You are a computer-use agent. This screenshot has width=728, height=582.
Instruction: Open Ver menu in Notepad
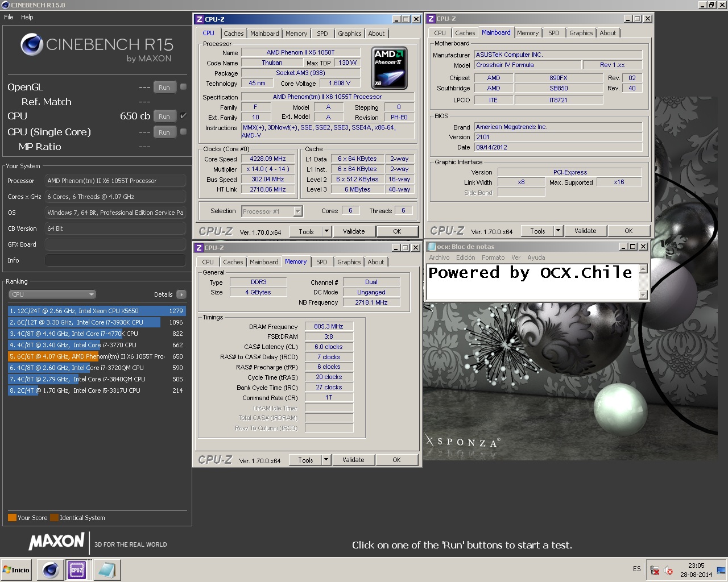[516, 257]
